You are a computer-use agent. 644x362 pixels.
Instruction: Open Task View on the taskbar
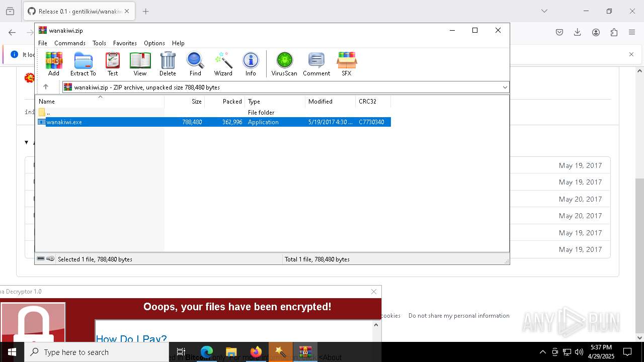tap(181, 352)
